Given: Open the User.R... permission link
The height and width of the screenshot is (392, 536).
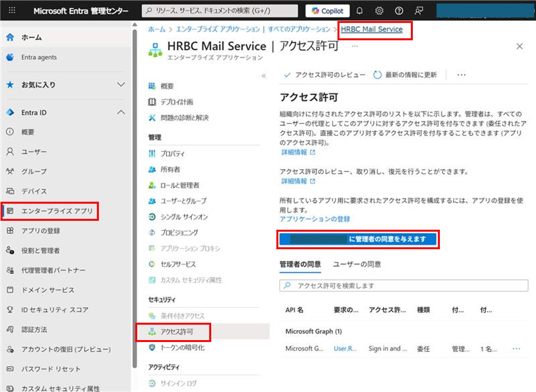Looking at the screenshot, I should (345, 349).
